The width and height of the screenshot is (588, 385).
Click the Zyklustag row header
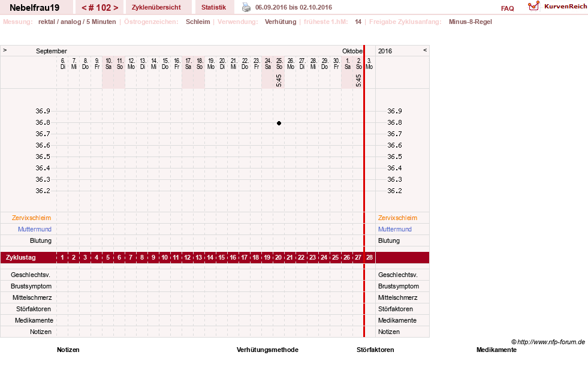tap(20, 257)
